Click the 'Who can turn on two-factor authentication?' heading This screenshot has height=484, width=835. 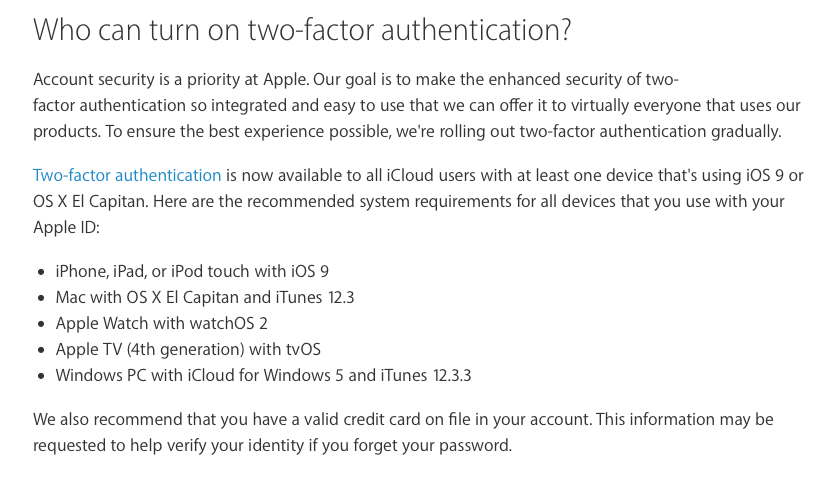tap(302, 30)
